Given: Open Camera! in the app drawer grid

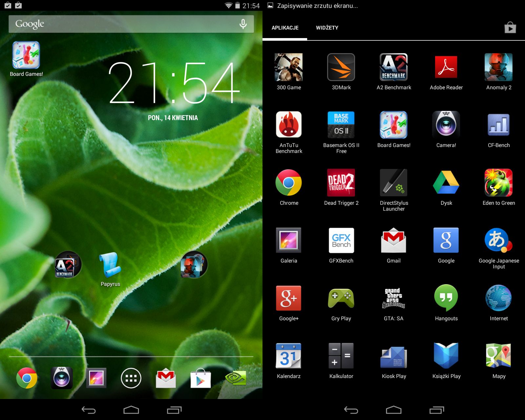Looking at the screenshot, I should 446,125.
